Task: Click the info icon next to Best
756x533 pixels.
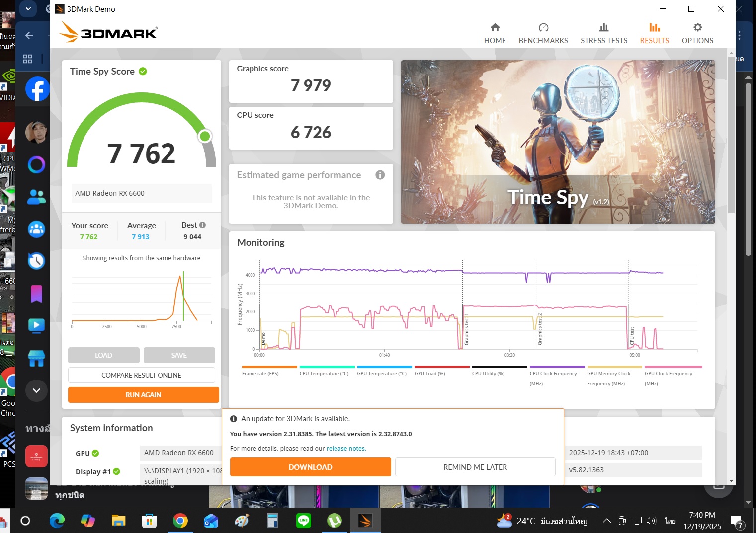Action: (x=203, y=225)
